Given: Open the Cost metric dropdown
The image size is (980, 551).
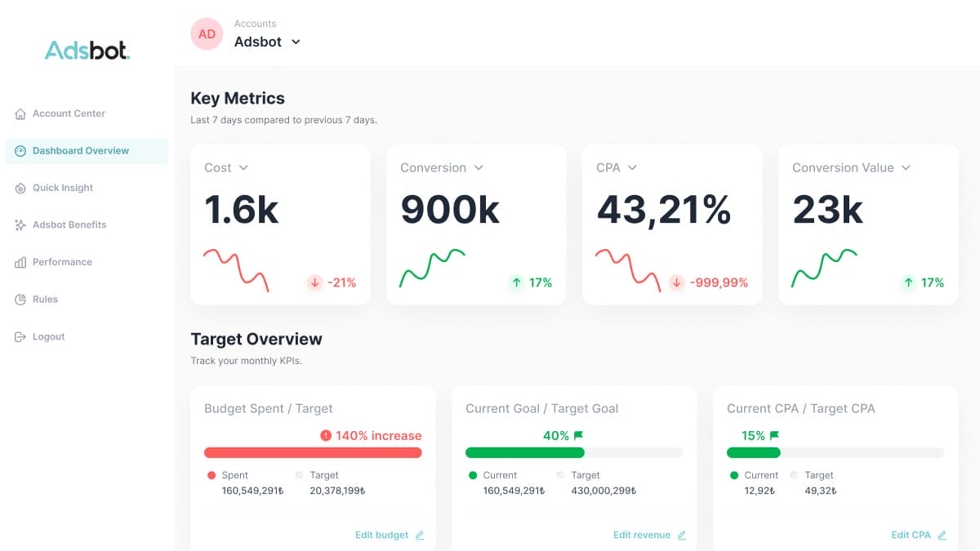Looking at the screenshot, I should coord(243,168).
